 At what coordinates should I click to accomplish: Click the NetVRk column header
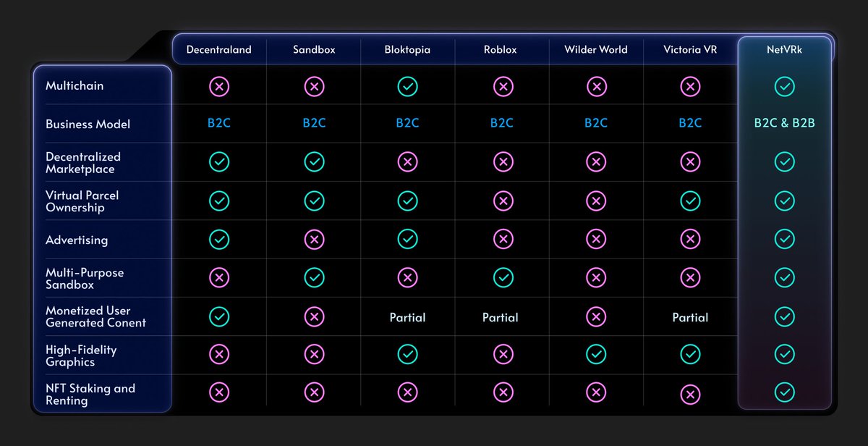785,50
